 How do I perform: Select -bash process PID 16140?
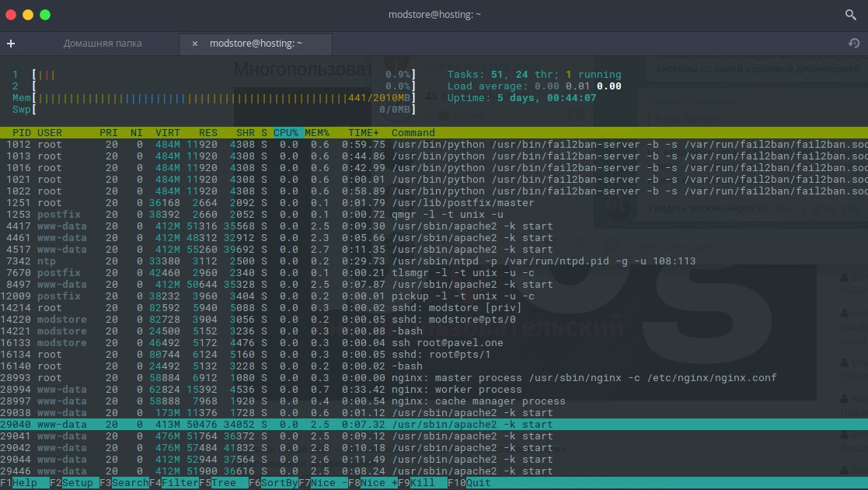[x=434, y=366]
